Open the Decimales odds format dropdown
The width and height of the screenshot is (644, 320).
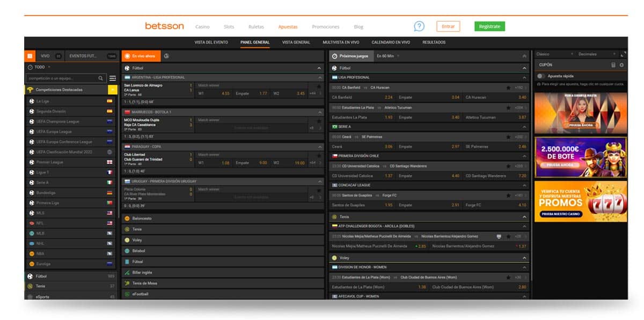click(596, 54)
